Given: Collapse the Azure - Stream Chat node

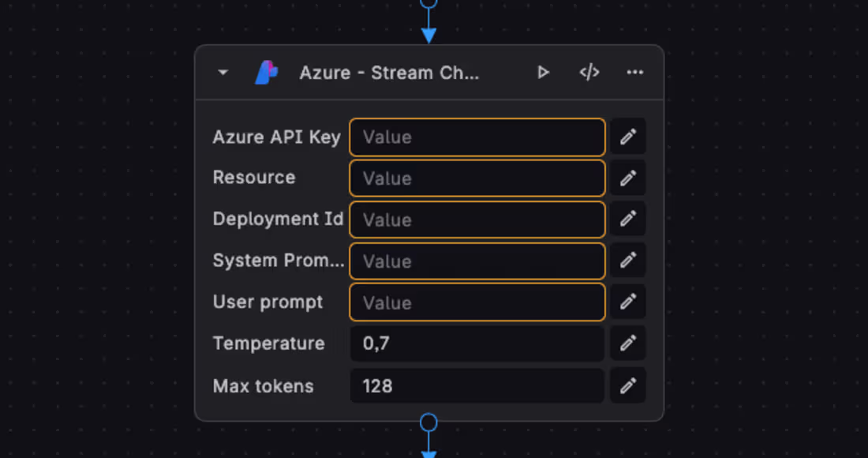Looking at the screenshot, I should coord(222,72).
